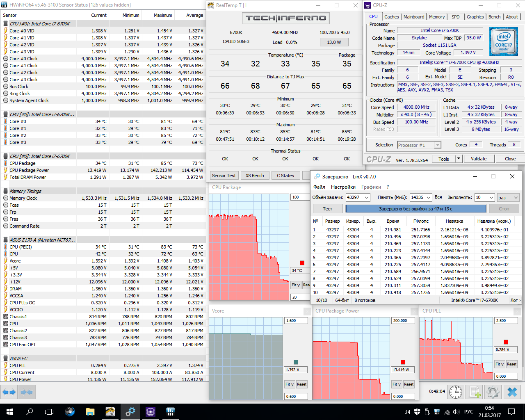Open the CPU-Z Tools dropdown arrow
Viewport: 525px width, 420px height.
tap(459, 159)
